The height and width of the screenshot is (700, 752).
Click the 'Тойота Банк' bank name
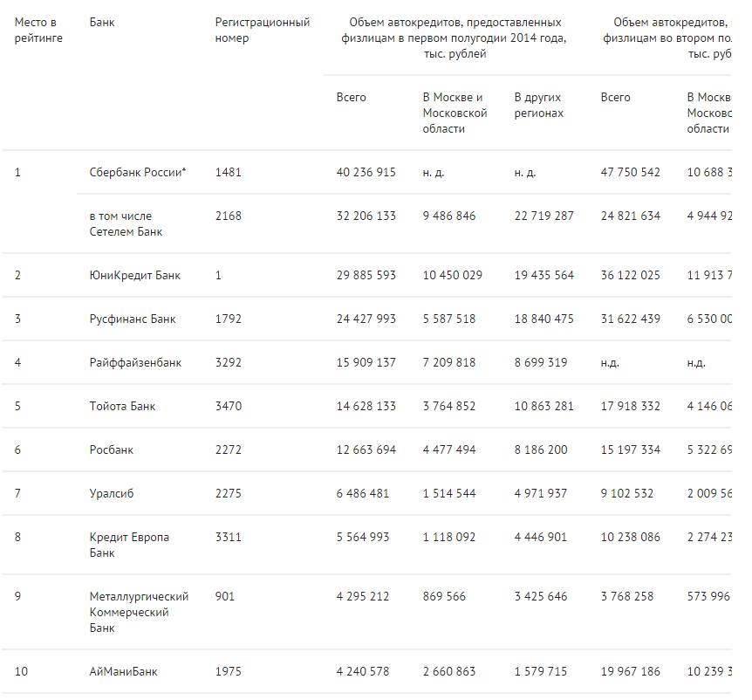122,407
